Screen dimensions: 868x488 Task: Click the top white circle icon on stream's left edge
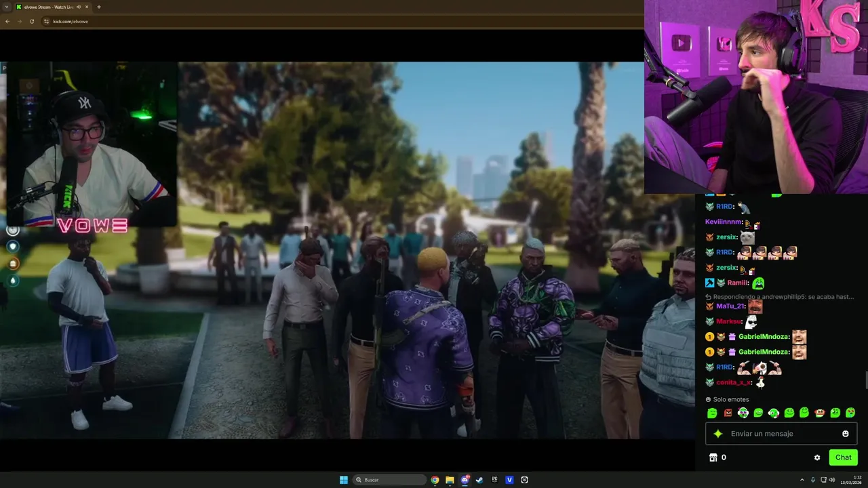(12, 230)
